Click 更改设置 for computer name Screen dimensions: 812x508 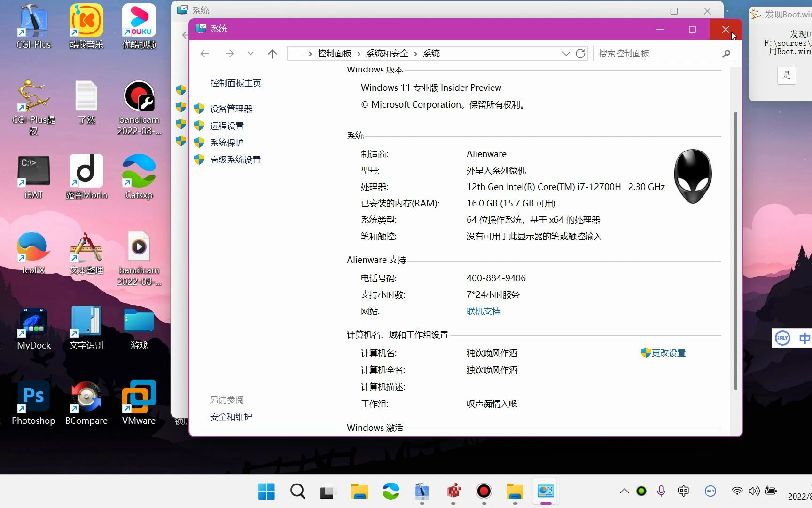pyautogui.click(x=668, y=353)
